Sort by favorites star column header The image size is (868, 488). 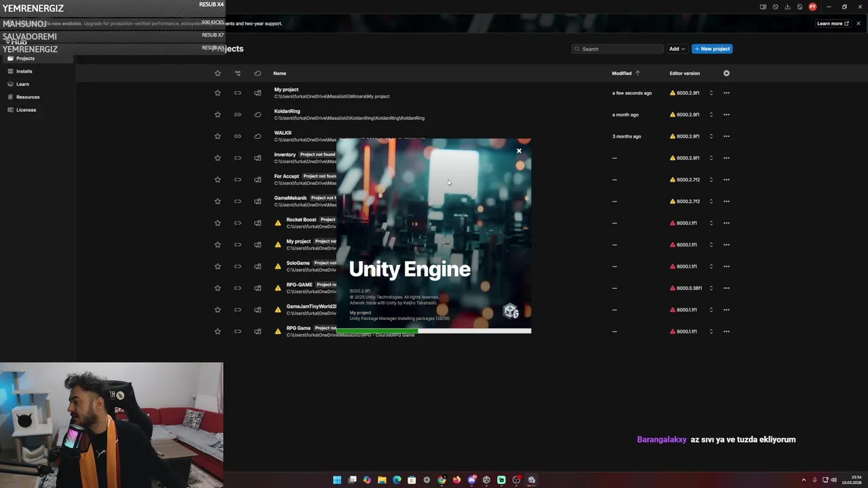pos(218,73)
